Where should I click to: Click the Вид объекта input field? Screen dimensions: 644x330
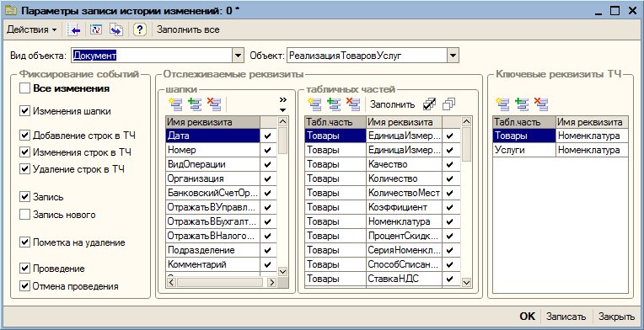point(152,56)
